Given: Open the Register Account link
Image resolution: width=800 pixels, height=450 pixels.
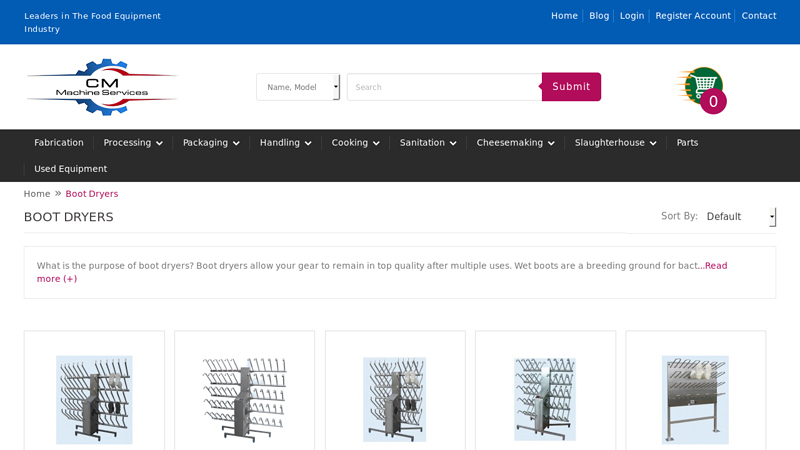Looking at the screenshot, I should (692, 16).
